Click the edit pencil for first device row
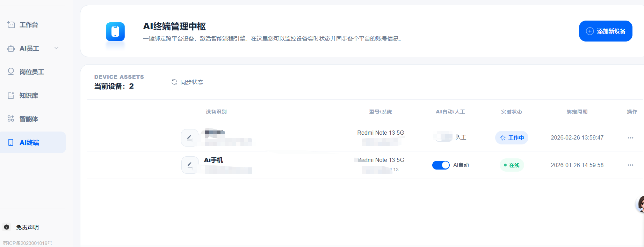 coord(190,138)
